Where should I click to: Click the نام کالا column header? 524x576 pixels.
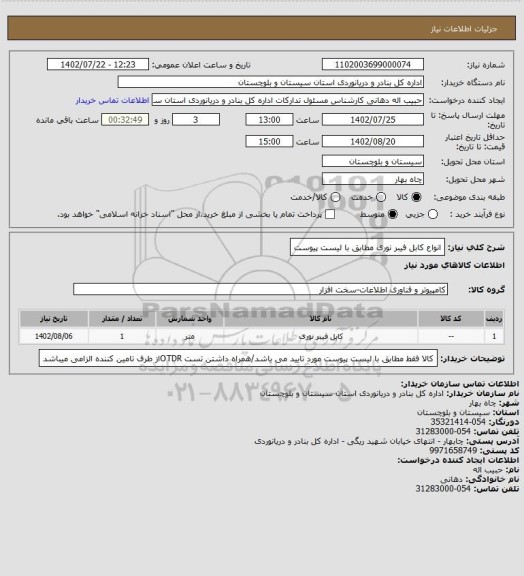[x=320, y=319]
